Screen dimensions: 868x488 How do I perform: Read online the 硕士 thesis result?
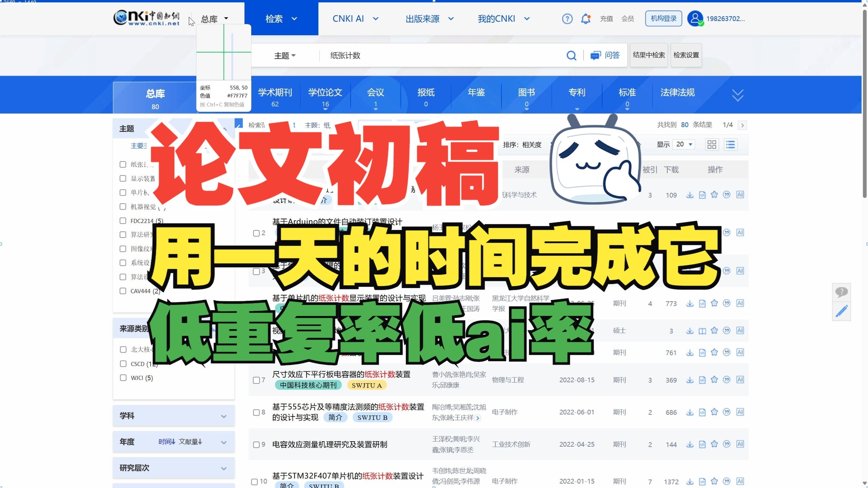tap(702, 331)
